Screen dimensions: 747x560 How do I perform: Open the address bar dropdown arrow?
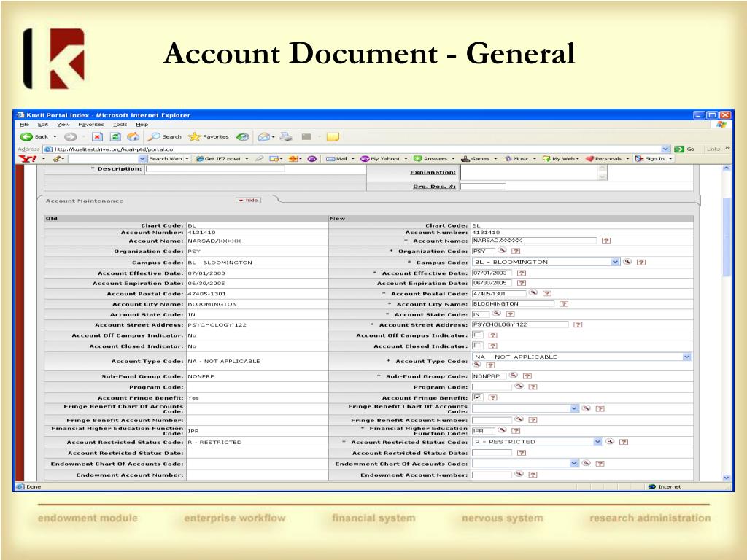coord(665,149)
